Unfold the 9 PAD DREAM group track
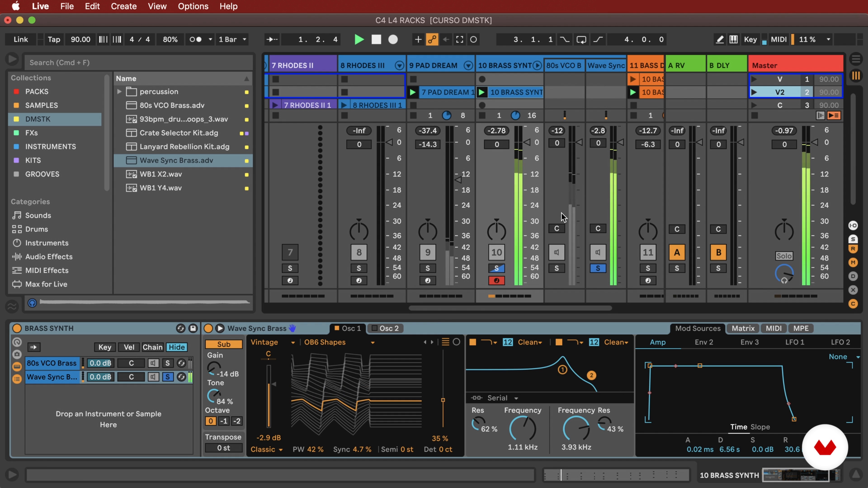Image resolution: width=868 pixels, height=488 pixels. coord(468,65)
